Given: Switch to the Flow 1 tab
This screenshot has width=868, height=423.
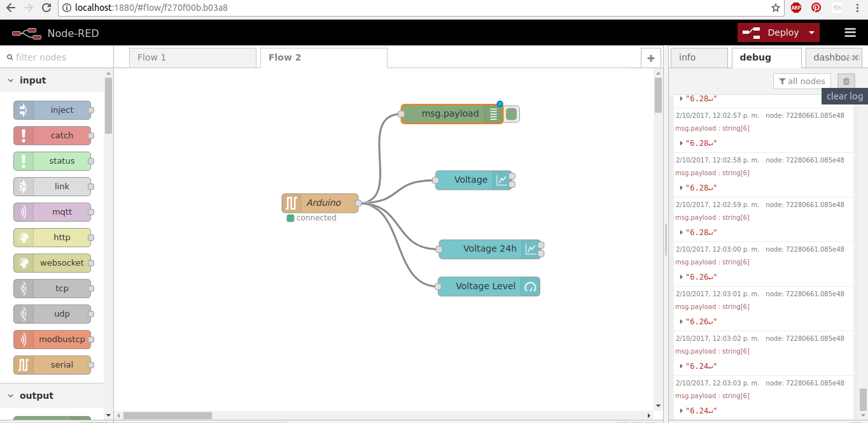Looking at the screenshot, I should (x=193, y=57).
